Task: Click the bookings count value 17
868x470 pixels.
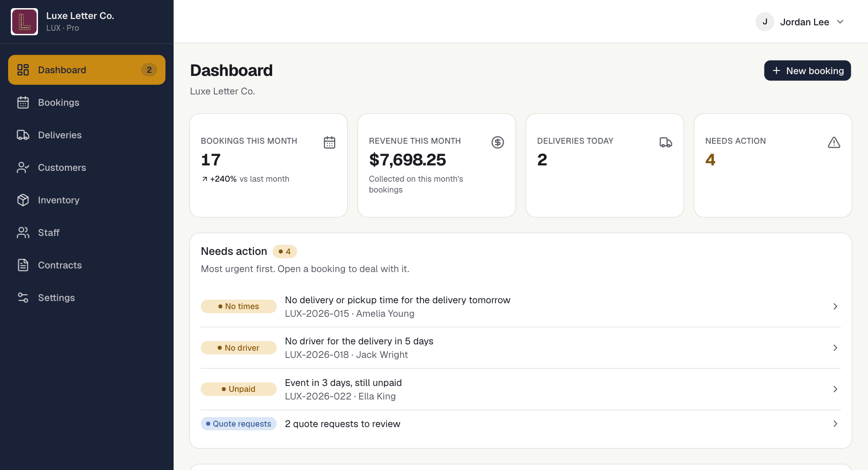Action: coord(211,160)
